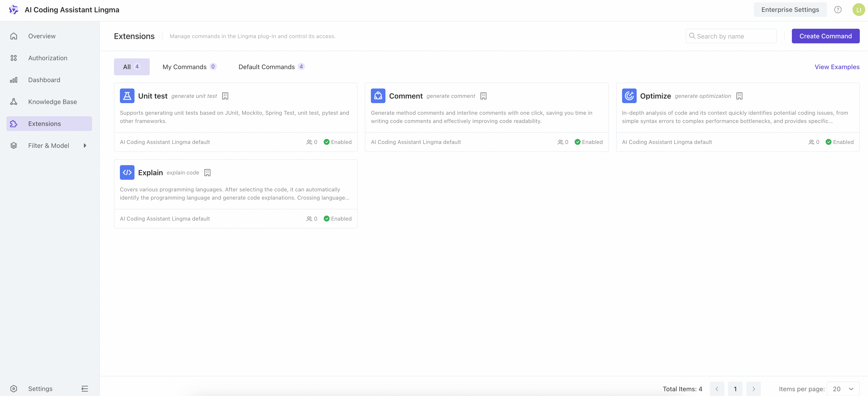Screen dimensions: 868x396
Task: Click the Extensions puzzle icon
Action: [x=13, y=124]
